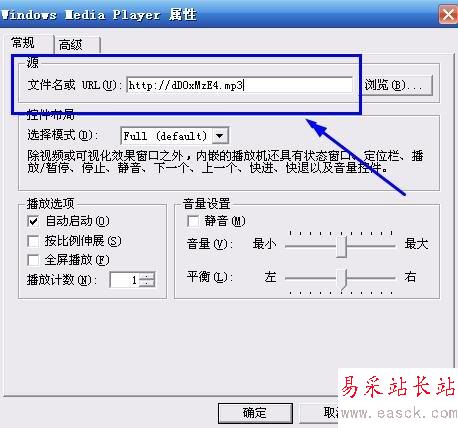This screenshot has height=428, width=458.
Task: Open the 选择模式 dropdown arrow
Action: click(220, 136)
